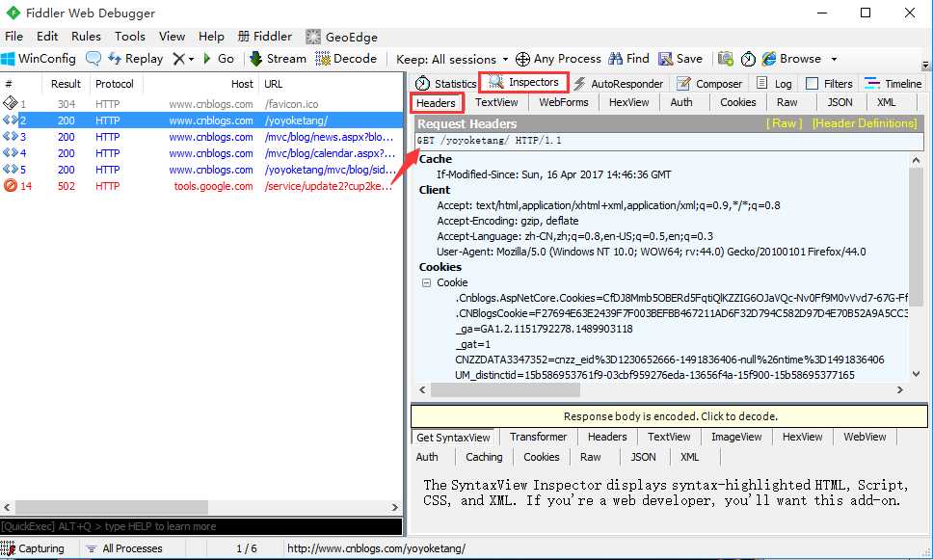Click the blocked icon of session 14
This screenshot has height=560, width=933.
tap(10, 186)
